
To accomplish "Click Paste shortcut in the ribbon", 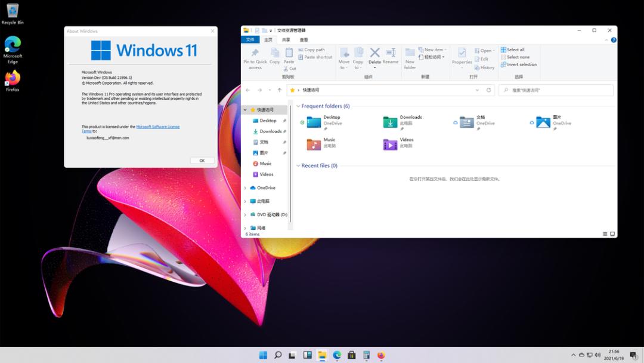I will tap(315, 57).
